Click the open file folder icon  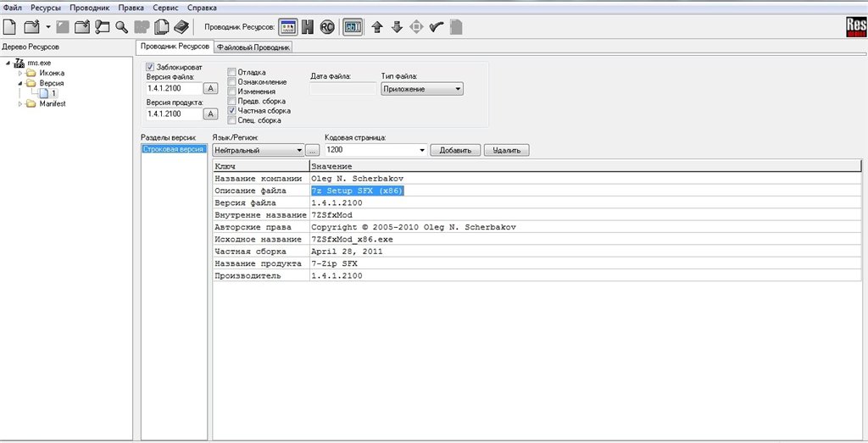coord(32,26)
